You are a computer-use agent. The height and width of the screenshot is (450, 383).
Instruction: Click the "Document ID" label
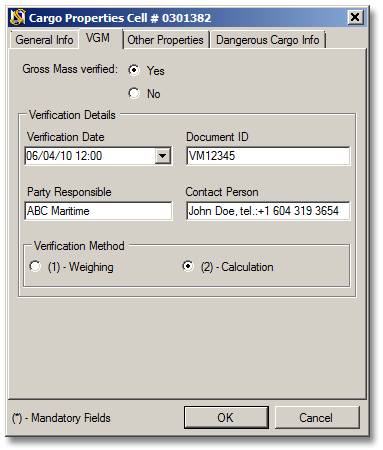point(217,137)
